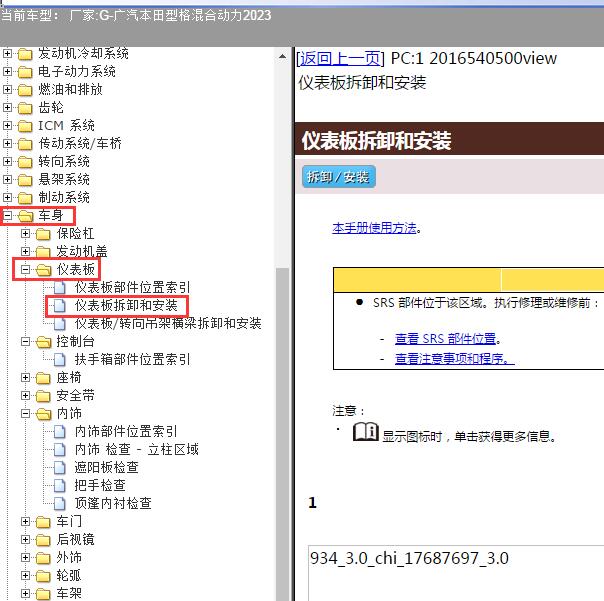This screenshot has width=604, height=601.
Task: Expand the 悬架系统 tree node
Action: (x=7, y=179)
